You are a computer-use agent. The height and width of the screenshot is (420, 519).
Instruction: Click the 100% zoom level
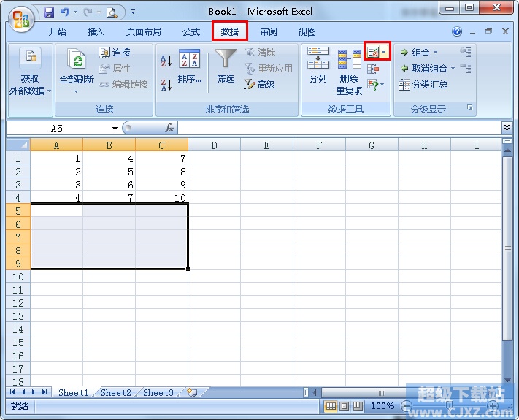[382, 406]
